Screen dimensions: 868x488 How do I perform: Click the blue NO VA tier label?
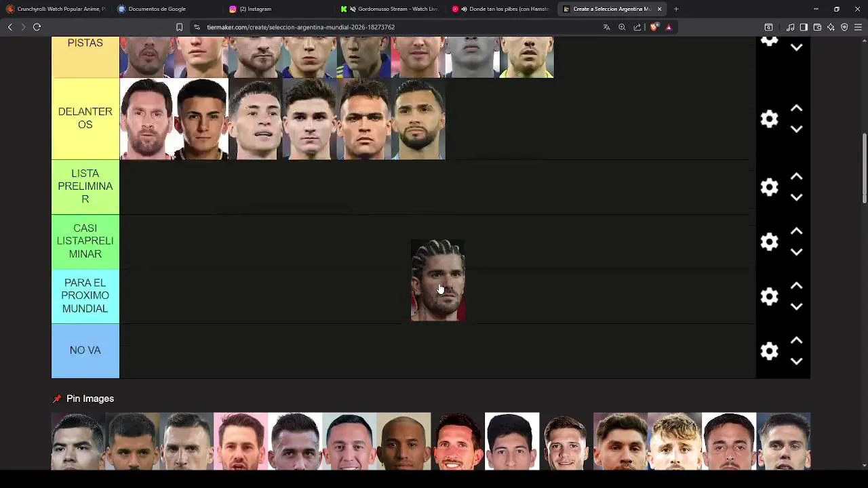(85, 350)
